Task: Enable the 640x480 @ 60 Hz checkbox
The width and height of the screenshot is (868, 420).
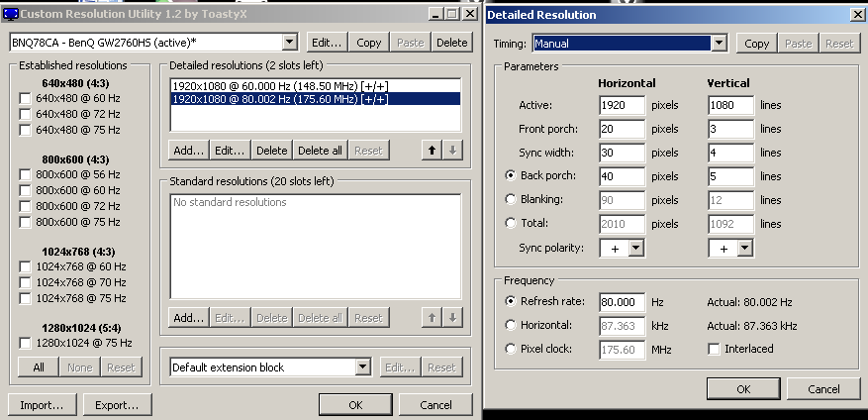Action: click(25, 99)
